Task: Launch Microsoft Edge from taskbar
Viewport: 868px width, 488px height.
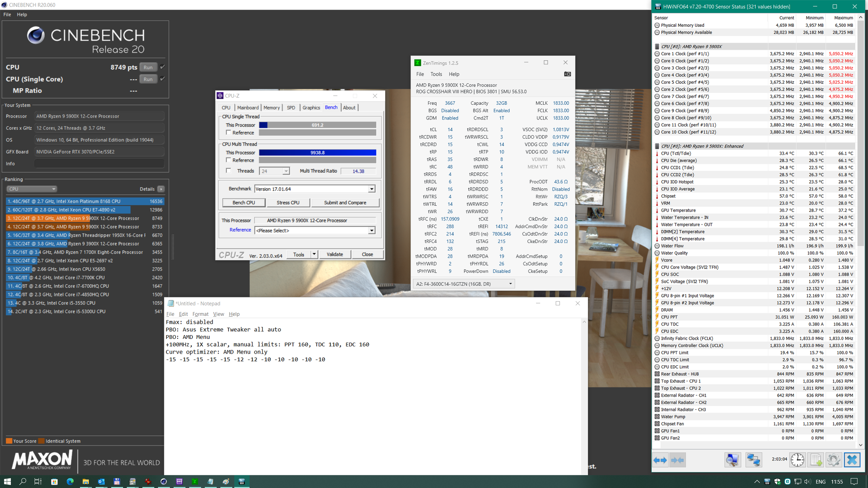Action: [70, 482]
